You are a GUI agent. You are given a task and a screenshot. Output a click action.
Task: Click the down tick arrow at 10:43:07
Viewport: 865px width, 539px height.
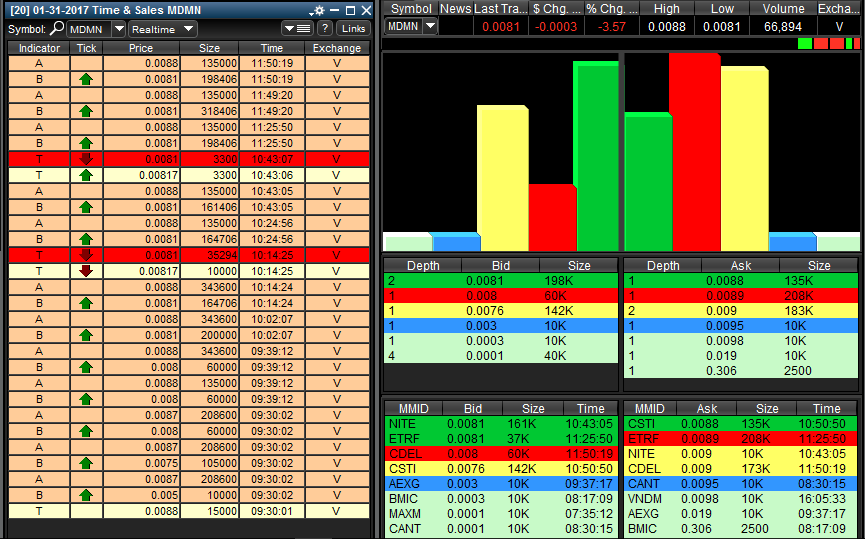point(86,159)
